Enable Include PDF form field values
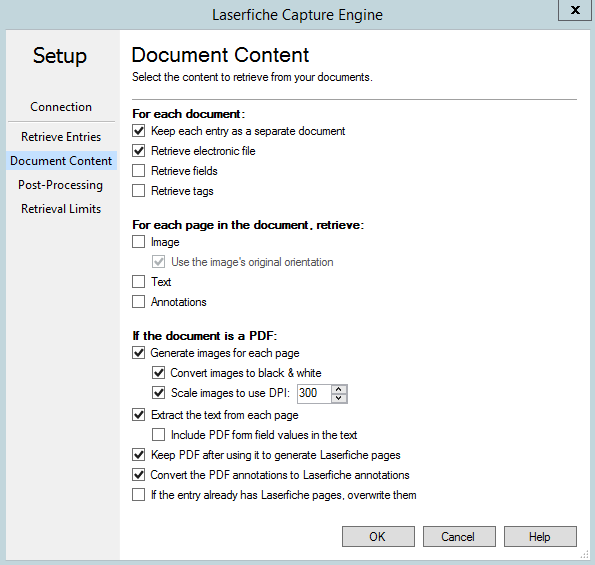The height and width of the screenshot is (565, 595). pos(159,434)
